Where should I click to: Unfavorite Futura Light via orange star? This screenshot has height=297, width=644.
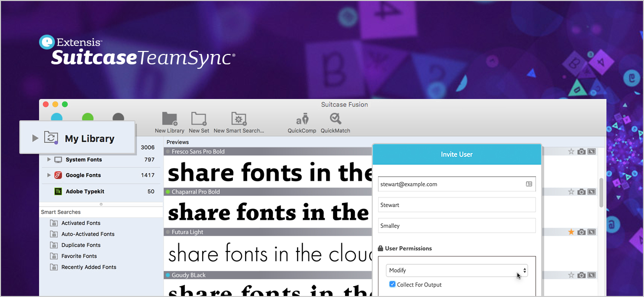571,232
